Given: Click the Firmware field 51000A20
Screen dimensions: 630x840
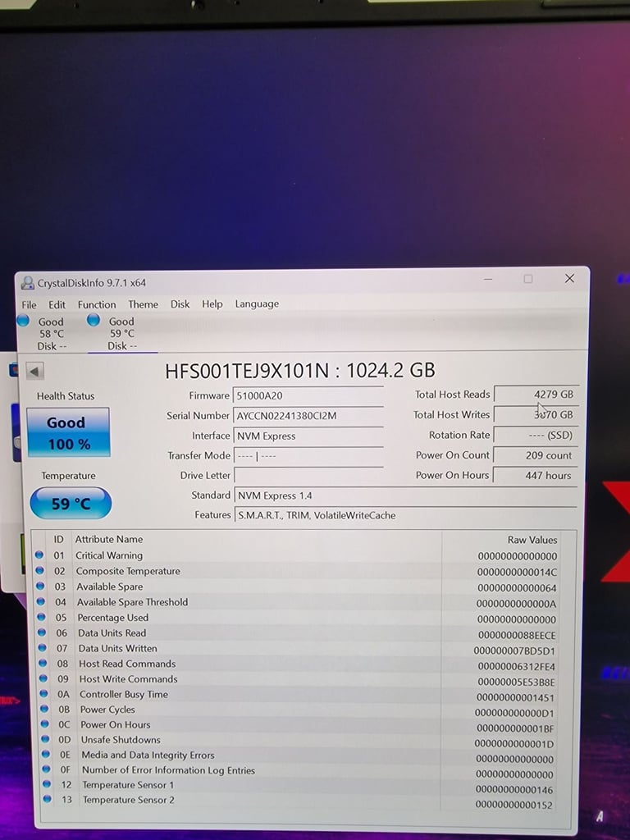Looking at the screenshot, I should (308, 396).
